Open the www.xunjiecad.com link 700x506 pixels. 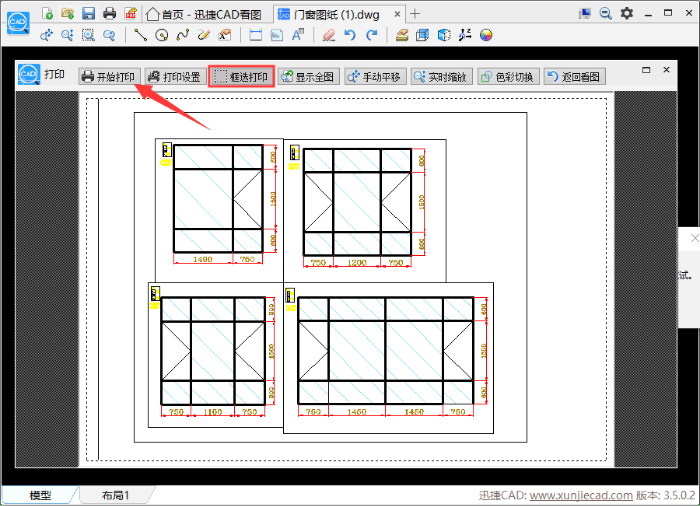(581, 495)
